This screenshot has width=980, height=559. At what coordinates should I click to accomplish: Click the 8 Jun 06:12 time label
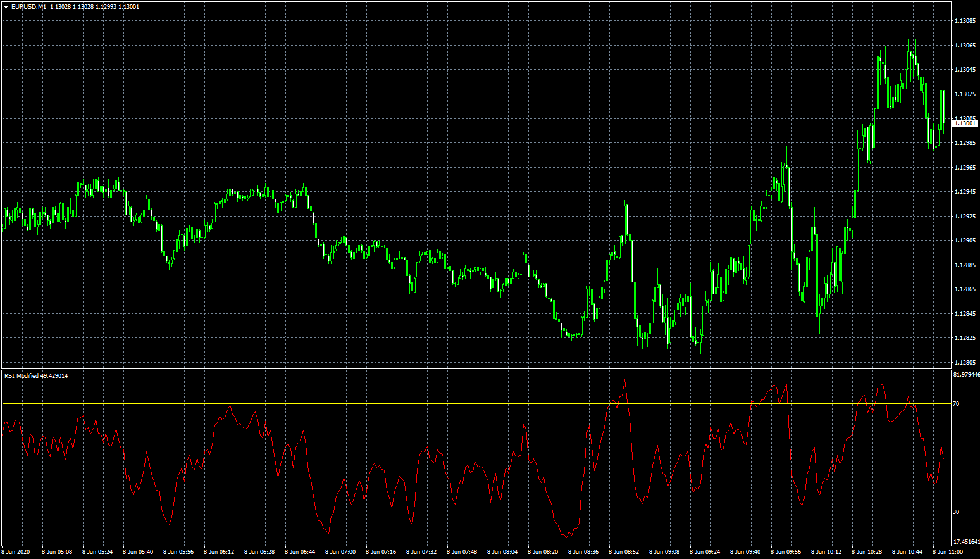(219, 552)
